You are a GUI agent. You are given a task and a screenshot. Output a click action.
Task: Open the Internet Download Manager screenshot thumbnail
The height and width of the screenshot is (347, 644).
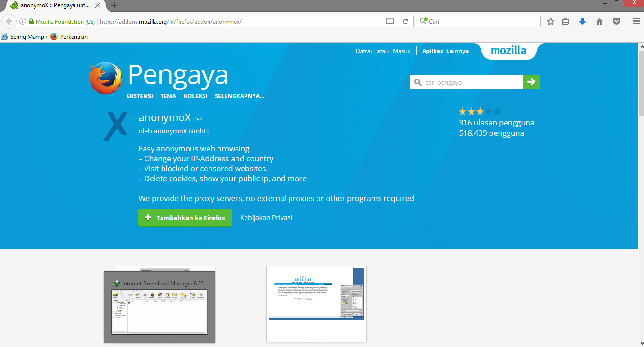160,307
